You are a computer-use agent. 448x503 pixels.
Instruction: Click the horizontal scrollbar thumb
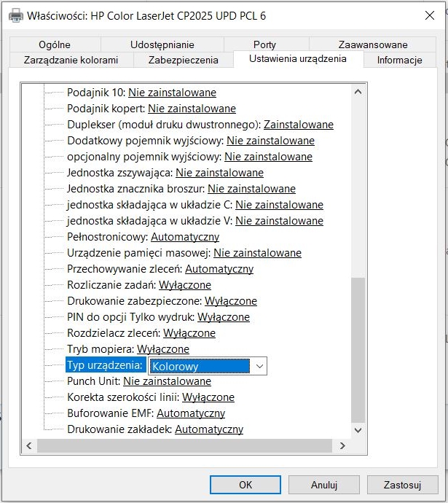pyautogui.click(x=184, y=445)
